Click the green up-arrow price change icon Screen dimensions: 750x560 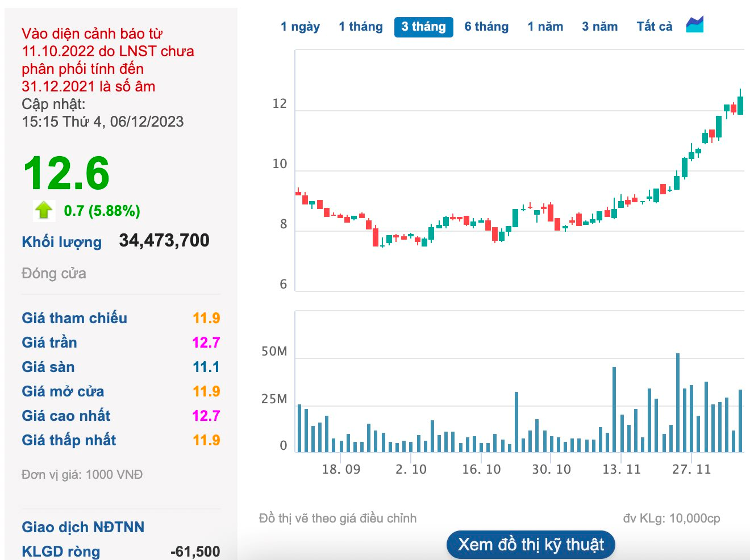coord(44,210)
